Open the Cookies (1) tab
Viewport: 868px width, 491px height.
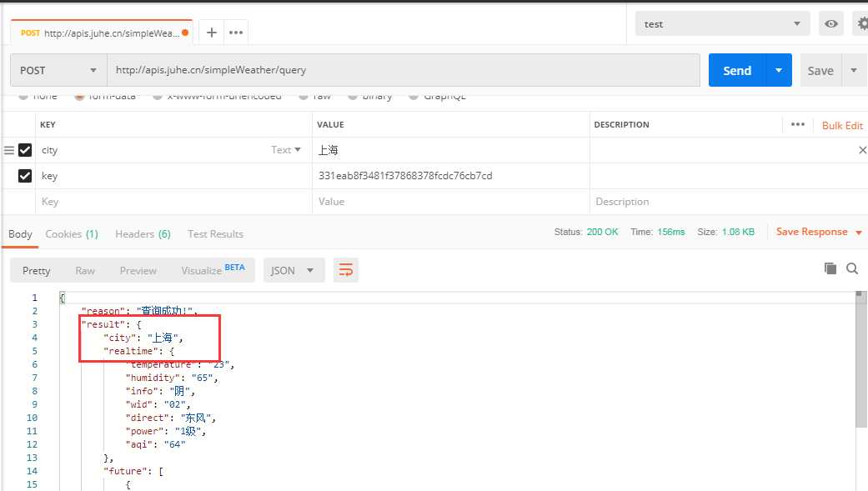point(72,234)
